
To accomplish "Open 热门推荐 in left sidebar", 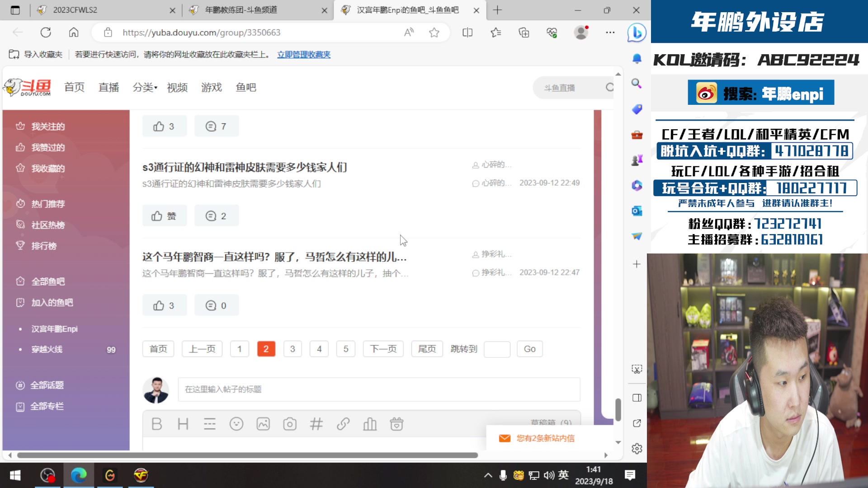I will (x=41, y=204).
